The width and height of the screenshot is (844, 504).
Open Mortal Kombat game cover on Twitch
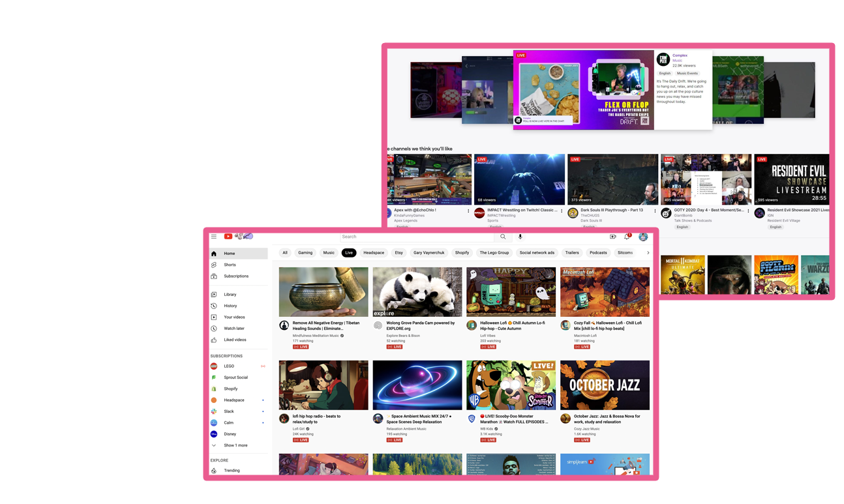pyautogui.click(x=682, y=275)
